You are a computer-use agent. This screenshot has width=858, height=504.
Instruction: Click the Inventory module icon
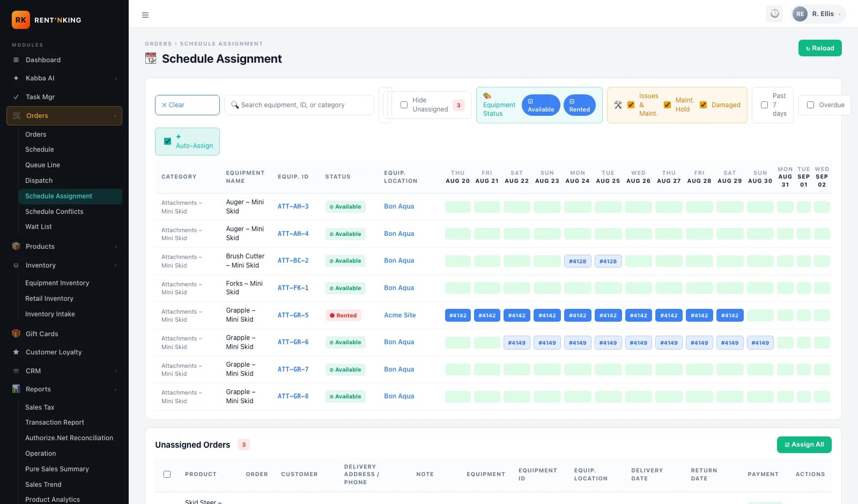click(x=16, y=265)
